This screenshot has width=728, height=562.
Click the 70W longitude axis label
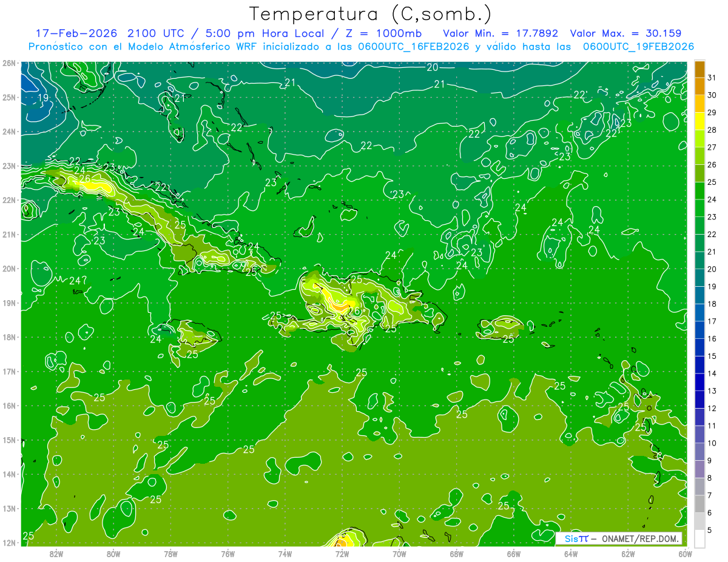click(399, 554)
